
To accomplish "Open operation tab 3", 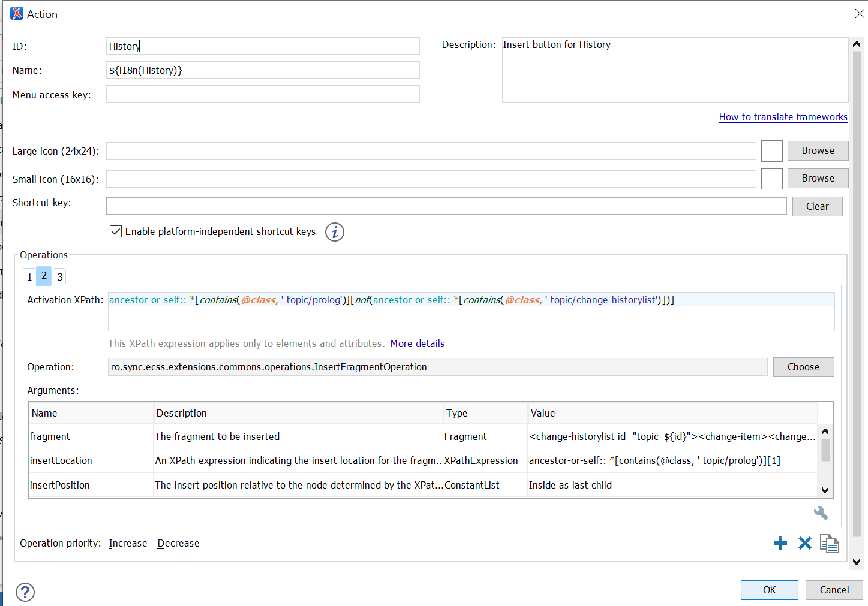I will (x=60, y=277).
